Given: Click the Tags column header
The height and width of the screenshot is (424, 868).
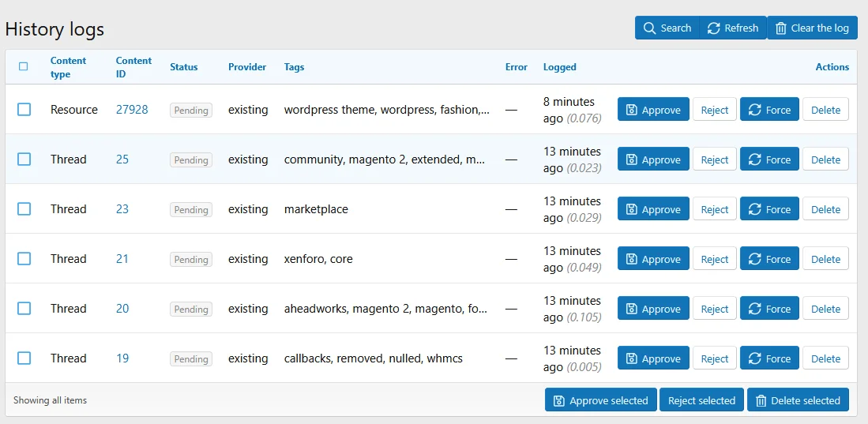Looking at the screenshot, I should pos(294,67).
